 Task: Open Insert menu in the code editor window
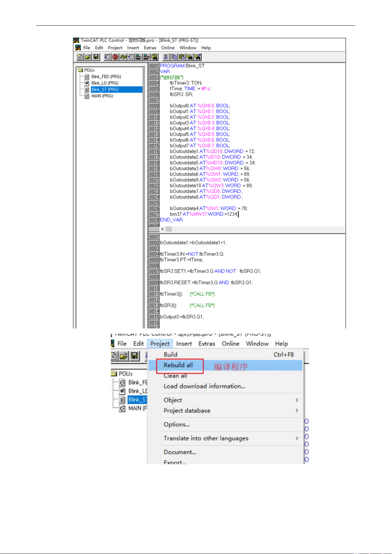pos(133,48)
